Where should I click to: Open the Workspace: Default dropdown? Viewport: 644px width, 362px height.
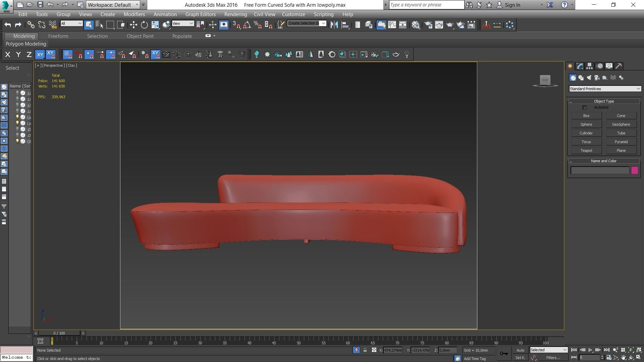coord(113,5)
